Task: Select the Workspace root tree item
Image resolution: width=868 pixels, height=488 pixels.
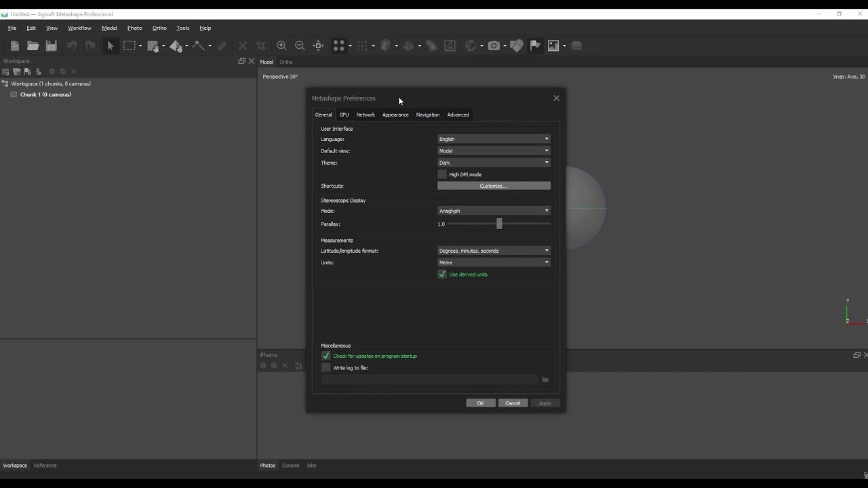Action: [51, 84]
